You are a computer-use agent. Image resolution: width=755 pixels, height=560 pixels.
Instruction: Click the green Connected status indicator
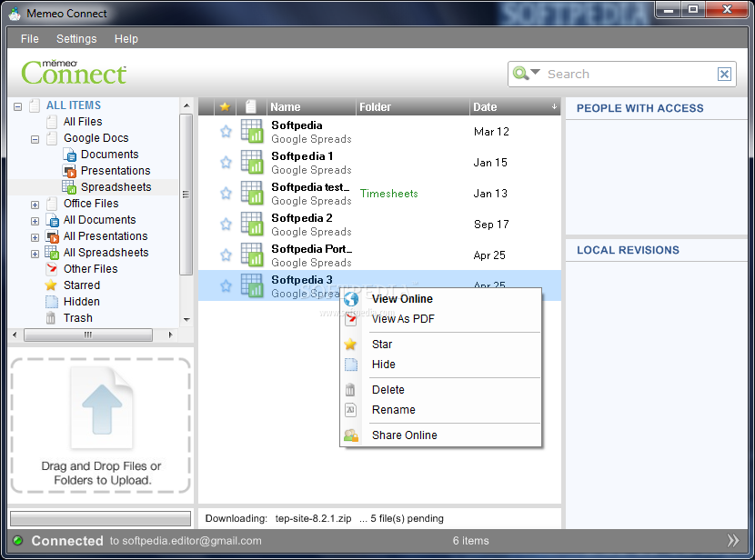pos(18,540)
